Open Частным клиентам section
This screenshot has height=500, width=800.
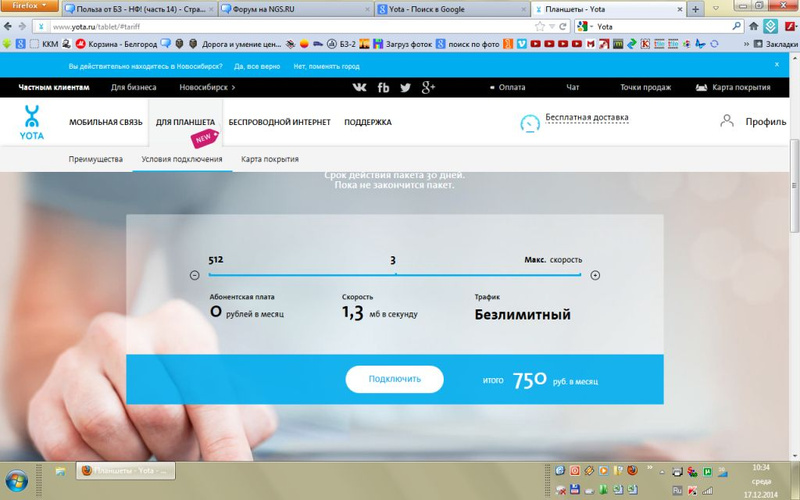54,87
